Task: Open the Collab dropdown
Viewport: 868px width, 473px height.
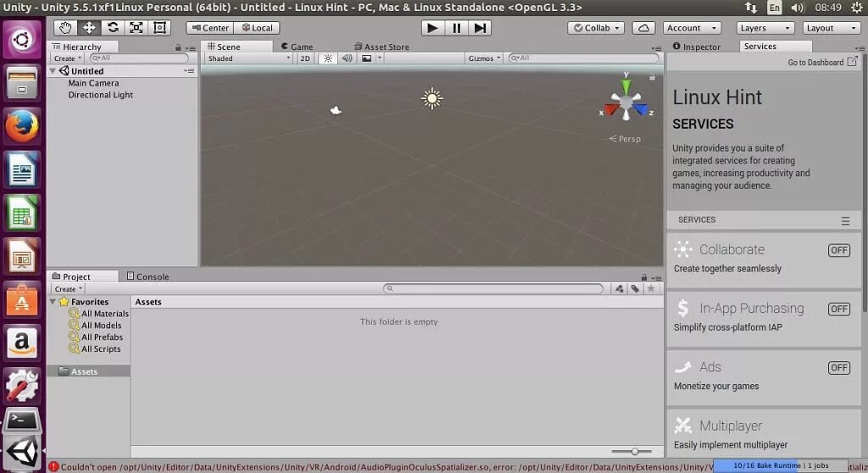Action: [x=596, y=28]
